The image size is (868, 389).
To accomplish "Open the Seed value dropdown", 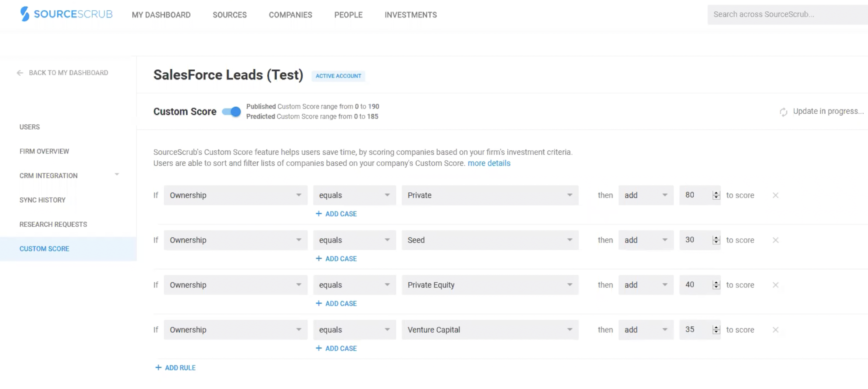I will 490,240.
